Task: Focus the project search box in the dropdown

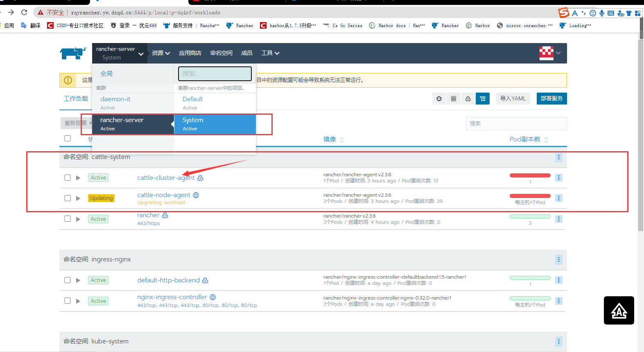Action: (215, 74)
